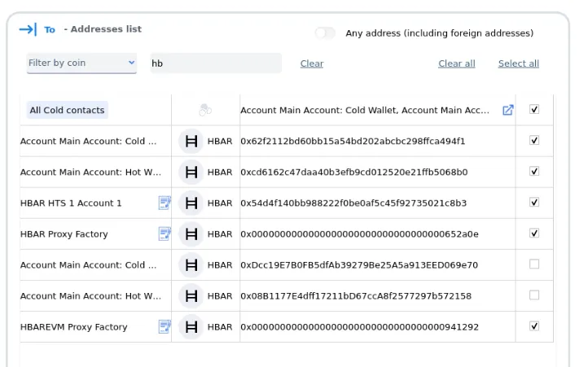Click address 0x0000000000000000000000000000000000652a0e
Image resolution: width=588 pixels, height=367 pixels.
(x=359, y=234)
